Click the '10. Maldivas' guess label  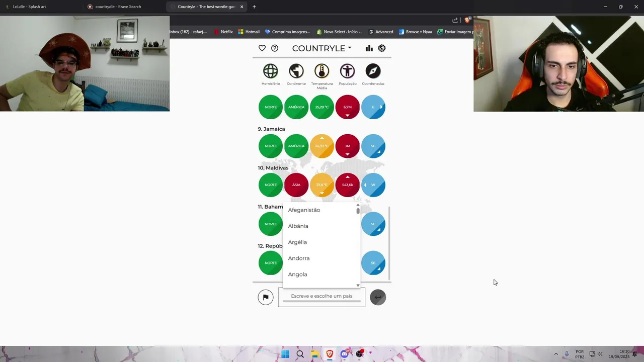(273, 168)
